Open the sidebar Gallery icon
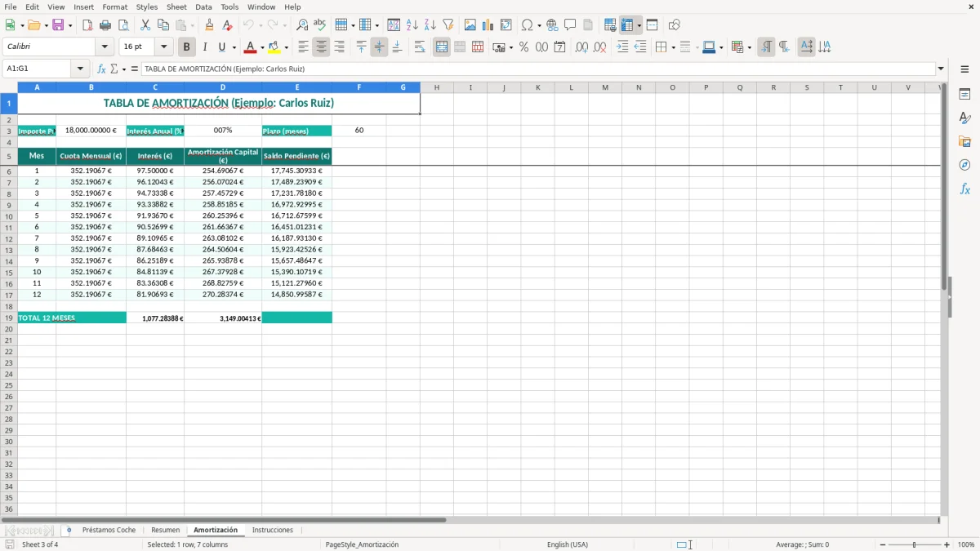 (x=964, y=141)
